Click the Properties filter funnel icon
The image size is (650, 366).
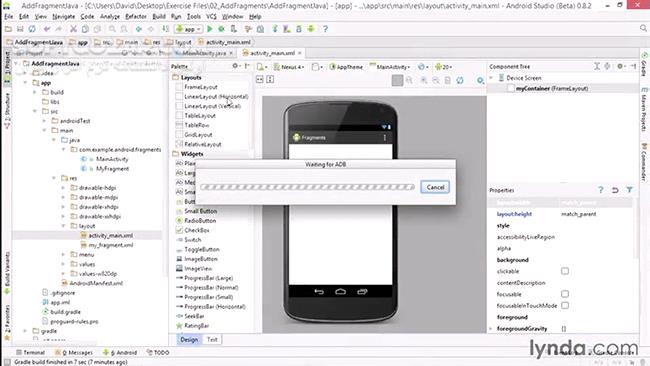630,190
